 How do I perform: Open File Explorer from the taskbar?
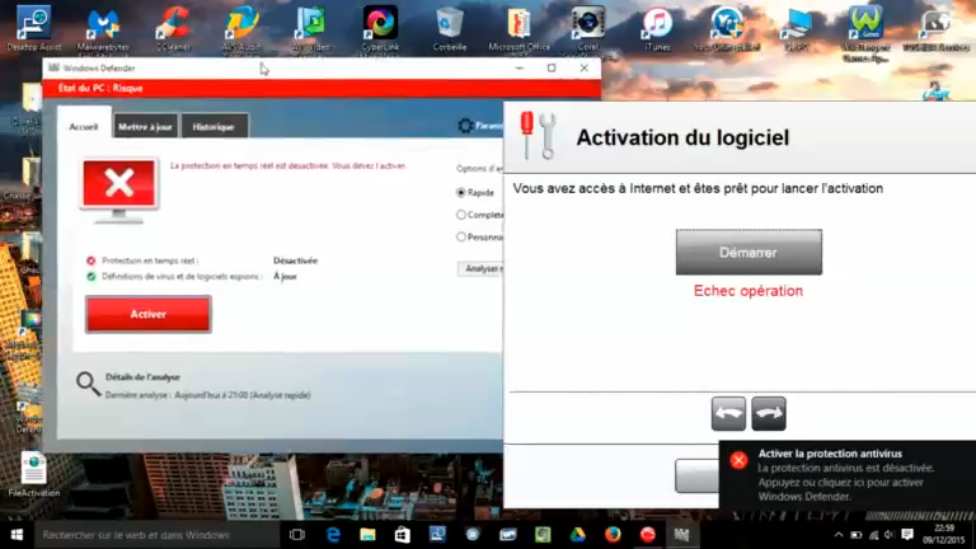point(368,535)
